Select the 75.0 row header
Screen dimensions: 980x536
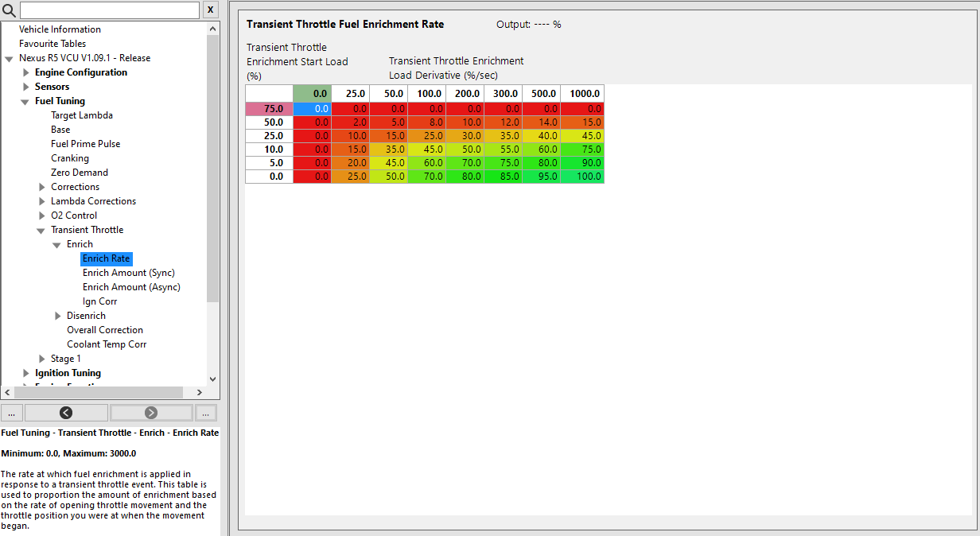click(x=270, y=109)
